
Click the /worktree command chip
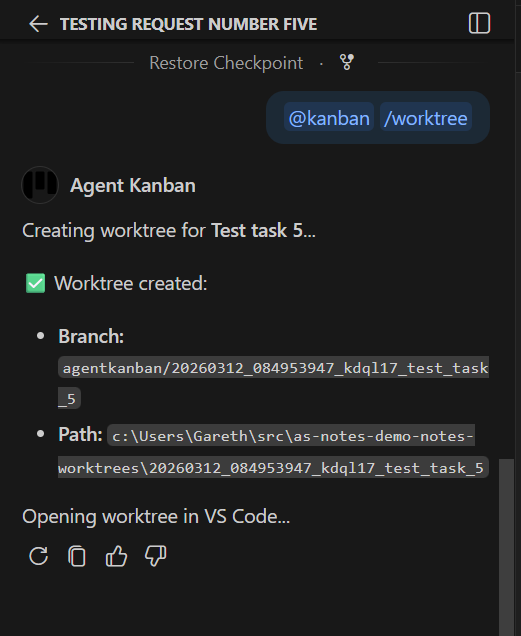click(x=426, y=118)
